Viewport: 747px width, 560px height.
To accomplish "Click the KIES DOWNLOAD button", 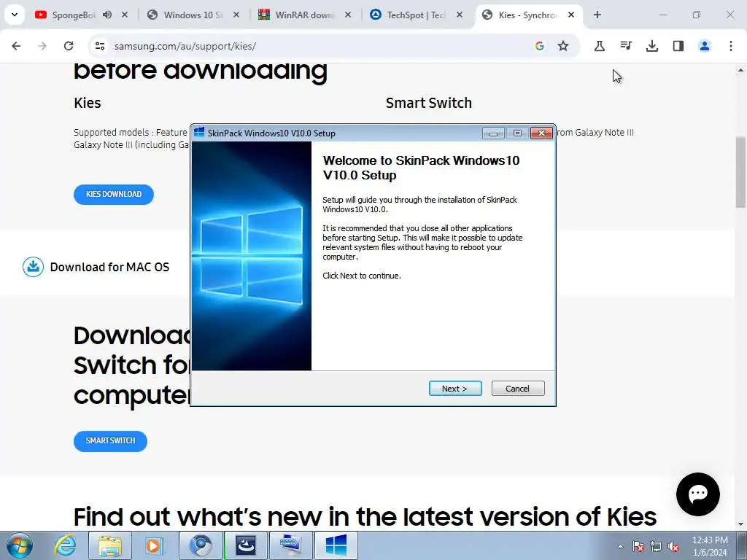I will tap(114, 194).
